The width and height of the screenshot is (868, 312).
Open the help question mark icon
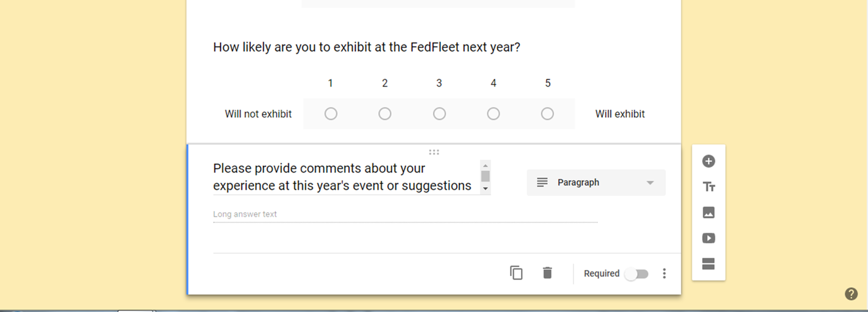(851, 294)
